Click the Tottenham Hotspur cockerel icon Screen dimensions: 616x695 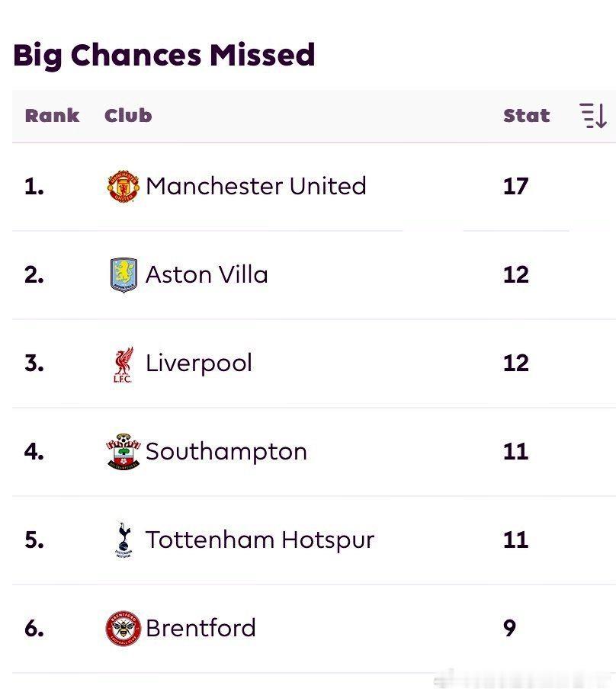coord(123,540)
